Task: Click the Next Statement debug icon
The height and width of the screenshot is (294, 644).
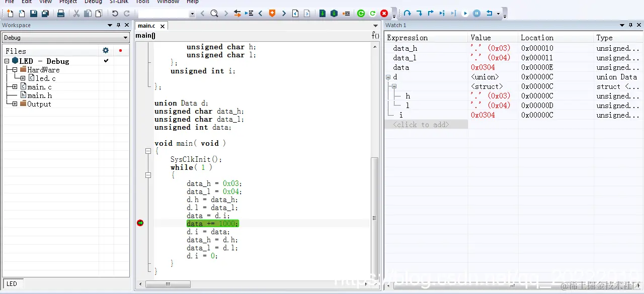Action: coord(442,14)
